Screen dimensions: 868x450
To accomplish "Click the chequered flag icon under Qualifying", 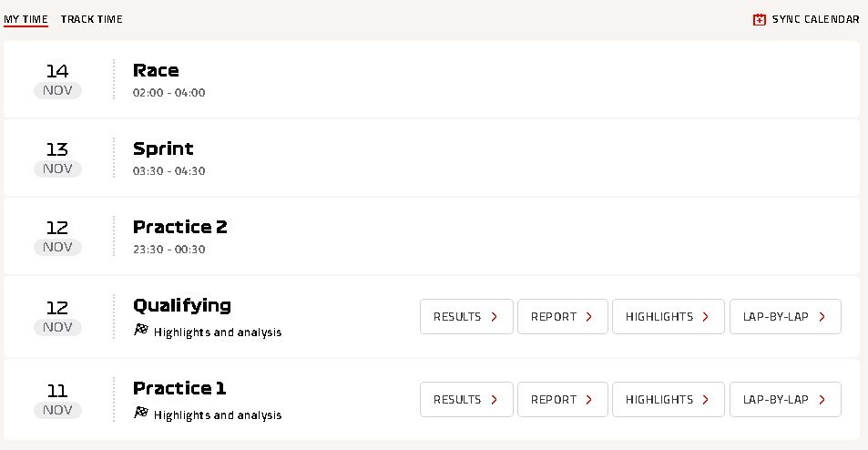I will 141,330.
